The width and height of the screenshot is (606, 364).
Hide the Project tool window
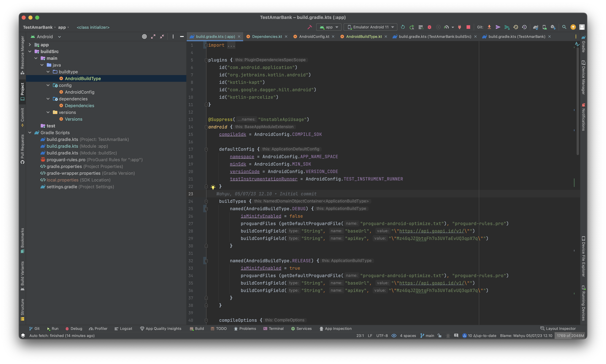pyautogui.click(x=182, y=37)
